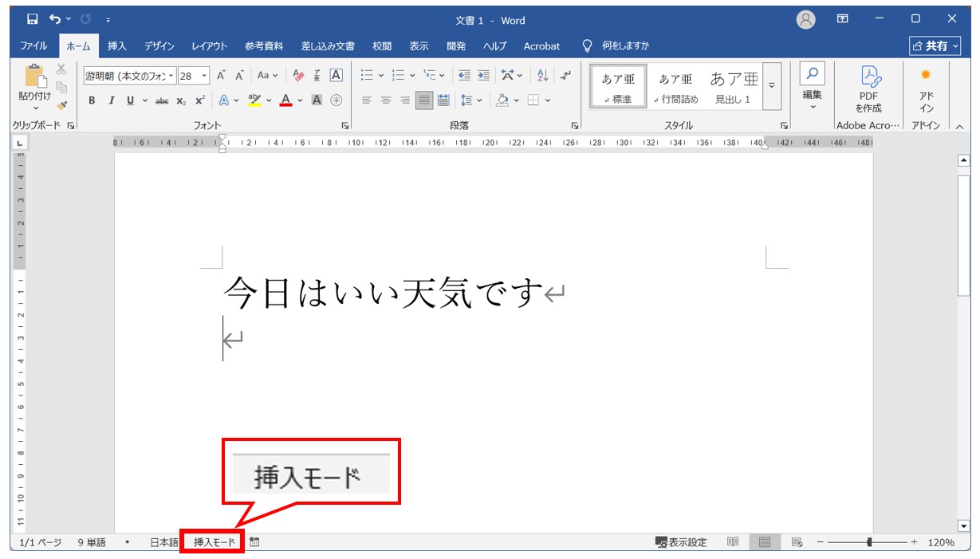Screen dimensions: 980x559
Task: Click the Paste clipboard icon
Action: coord(35,76)
